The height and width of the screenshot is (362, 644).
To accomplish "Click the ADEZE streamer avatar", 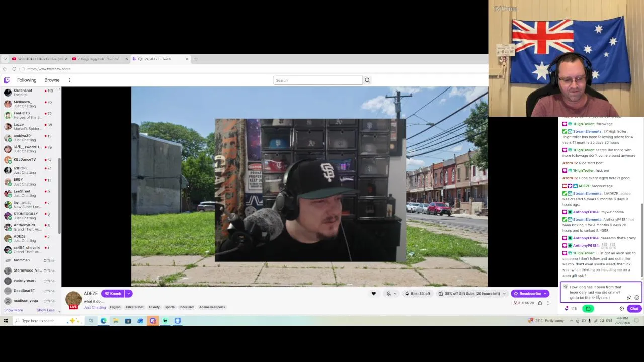I will (x=73, y=299).
